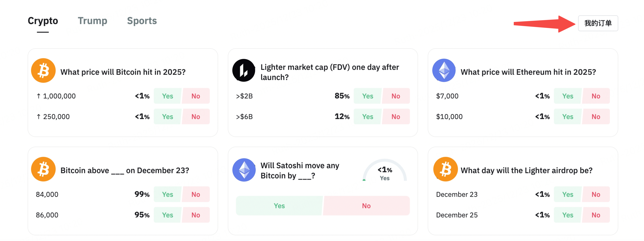The height and width of the screenshot is (241, 644).
Task: Click Ethereum icon on Satoshi market card
Action: [x=244, y=170]
